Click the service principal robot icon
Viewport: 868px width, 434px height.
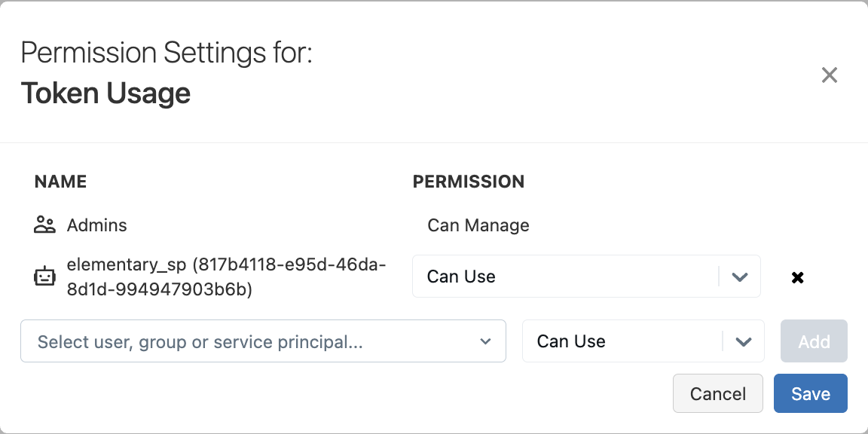44,276
